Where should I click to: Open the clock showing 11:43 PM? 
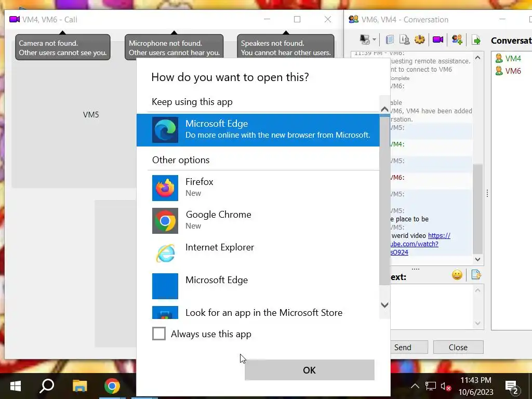point(476,386)
